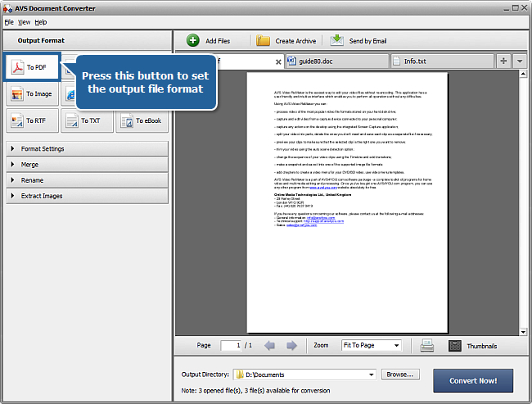Go to previous page with left arrow

tap(269, 346)
